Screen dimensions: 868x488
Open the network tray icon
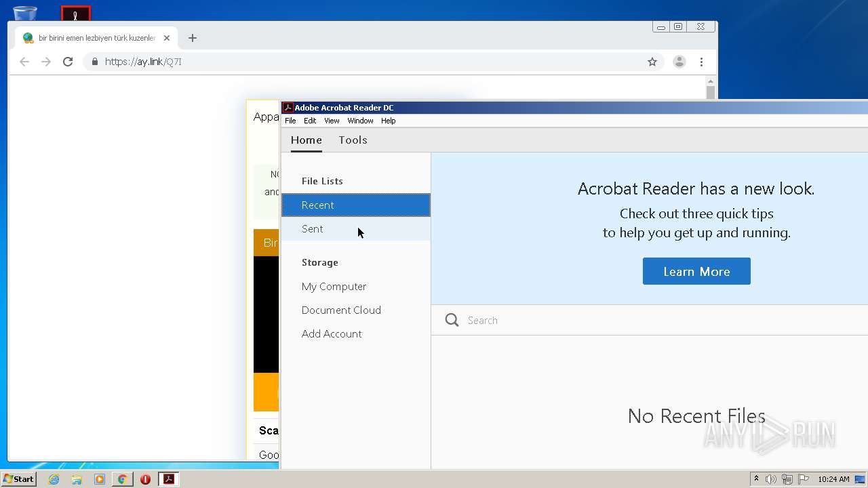pos(787,479)
